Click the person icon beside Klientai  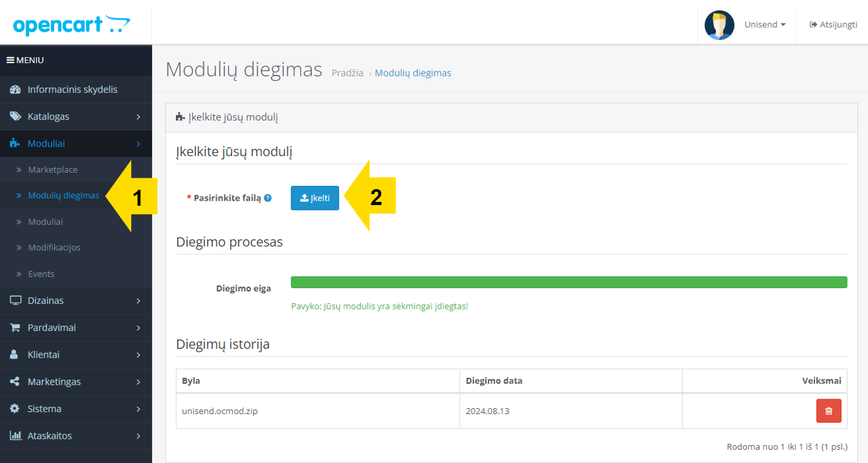pos(15,355)
